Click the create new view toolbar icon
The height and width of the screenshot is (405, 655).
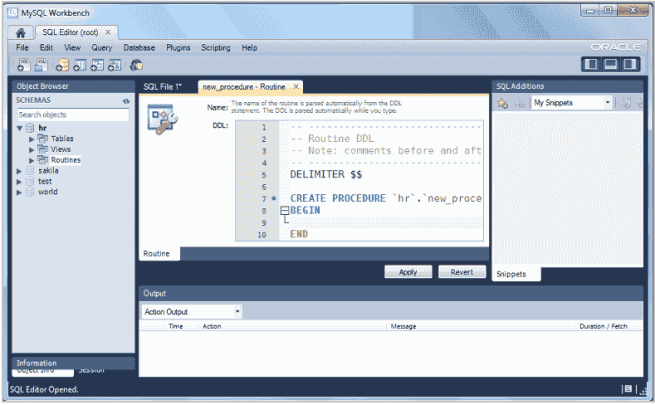(97, 65)
